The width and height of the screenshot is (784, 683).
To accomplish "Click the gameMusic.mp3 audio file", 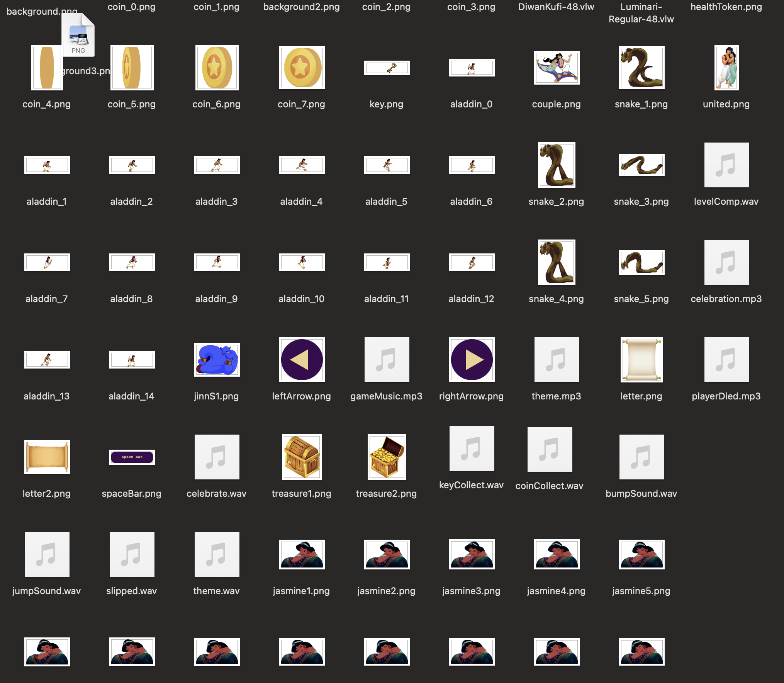I will [387, 359].
